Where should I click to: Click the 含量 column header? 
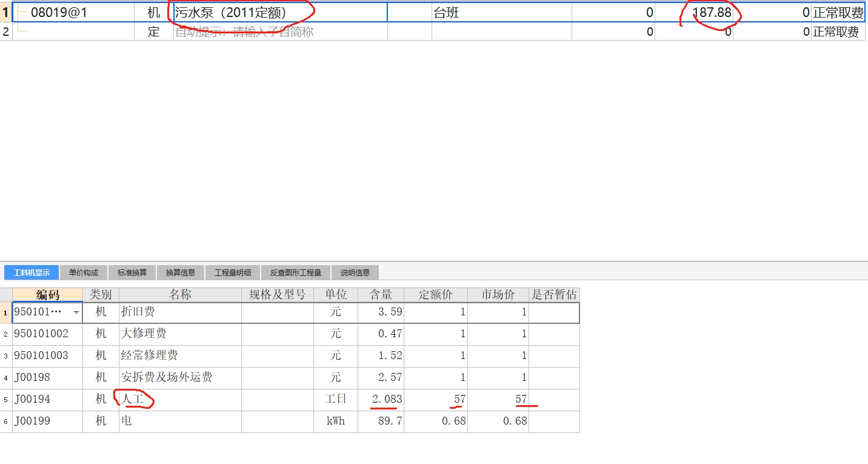(x=381, y=295)
